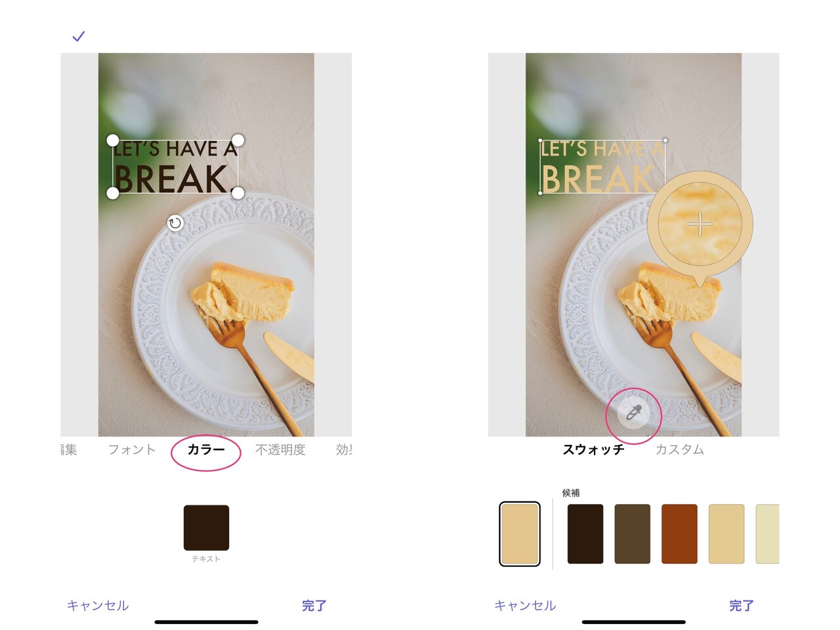840x630 pixels.
Task: Click the top-left handle of the dark text box
Action: [113, 140]
